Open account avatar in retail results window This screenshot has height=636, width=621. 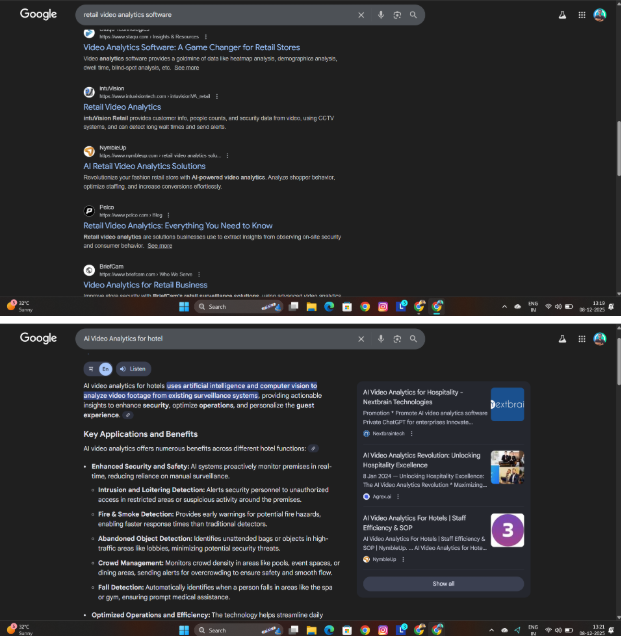[600, 15]
